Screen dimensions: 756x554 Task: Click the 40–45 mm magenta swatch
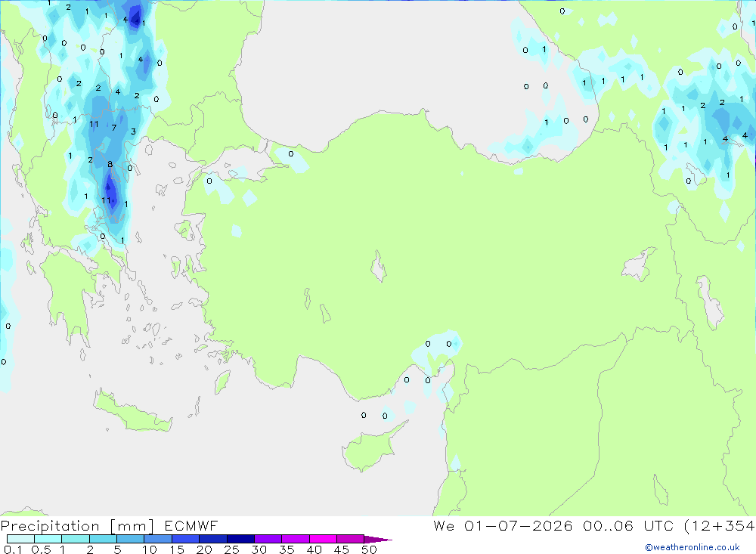tap(323, 539)
